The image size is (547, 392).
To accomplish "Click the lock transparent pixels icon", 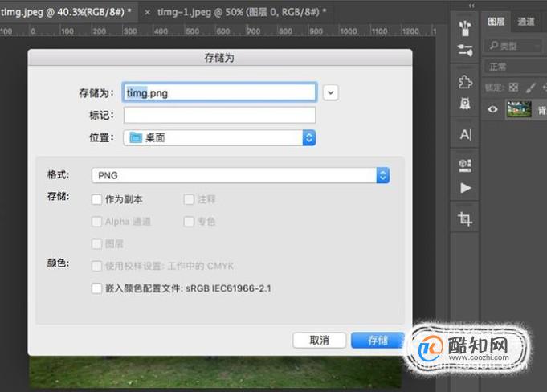I will coord(513,88).
